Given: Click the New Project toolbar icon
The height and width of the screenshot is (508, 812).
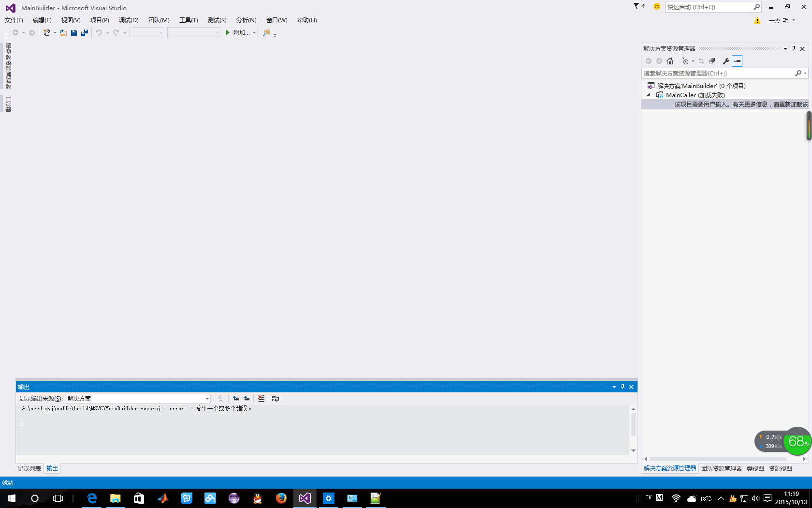Looking at the screenshot, I should (46, 33).
